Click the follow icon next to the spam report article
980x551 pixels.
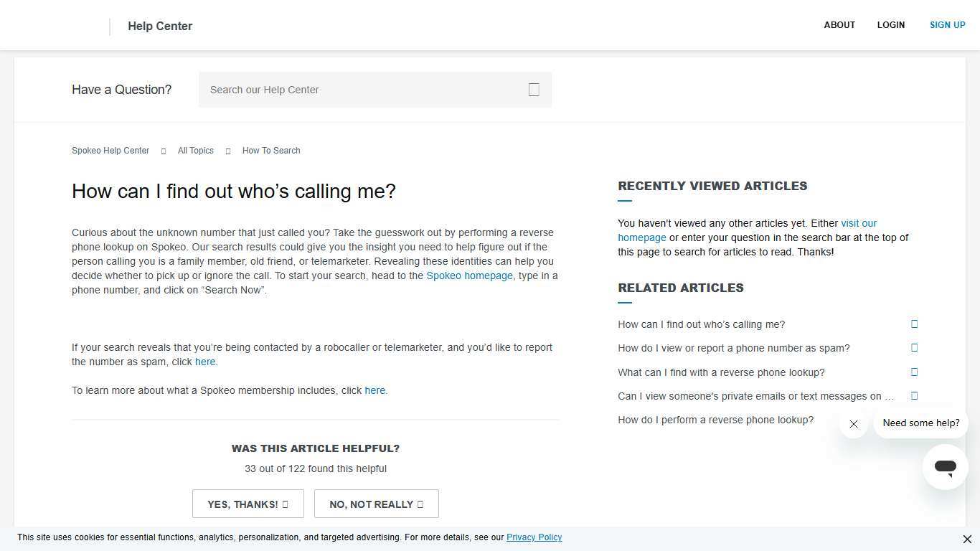click(x=914, y=347)
